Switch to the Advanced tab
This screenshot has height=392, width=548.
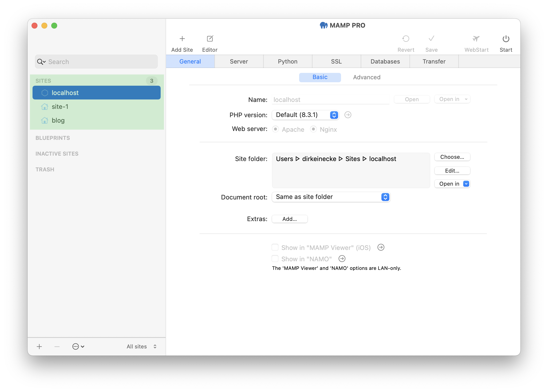point(367,77)
